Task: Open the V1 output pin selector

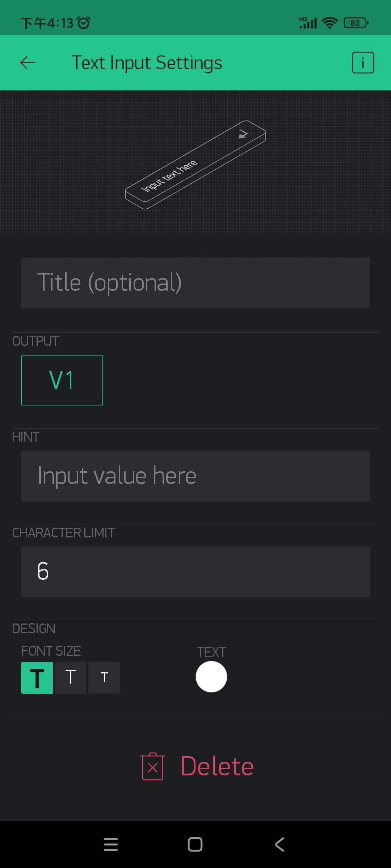Action: click(62, 380)
